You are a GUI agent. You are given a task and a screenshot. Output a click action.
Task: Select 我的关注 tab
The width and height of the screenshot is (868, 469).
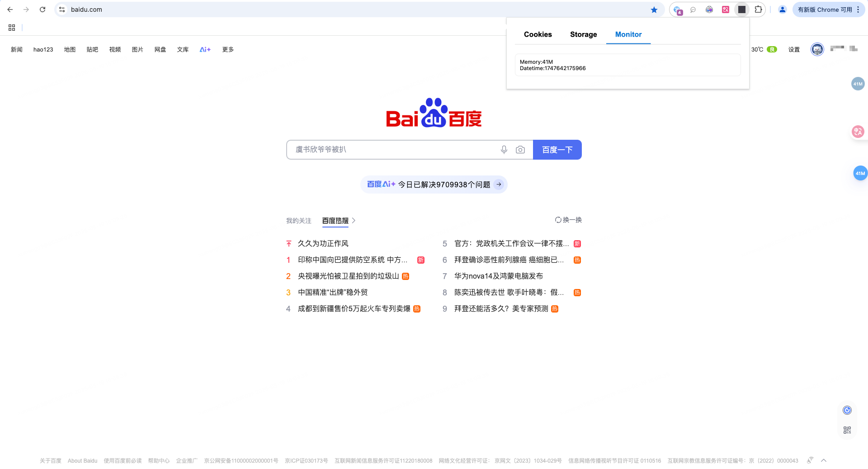[298, 221]
